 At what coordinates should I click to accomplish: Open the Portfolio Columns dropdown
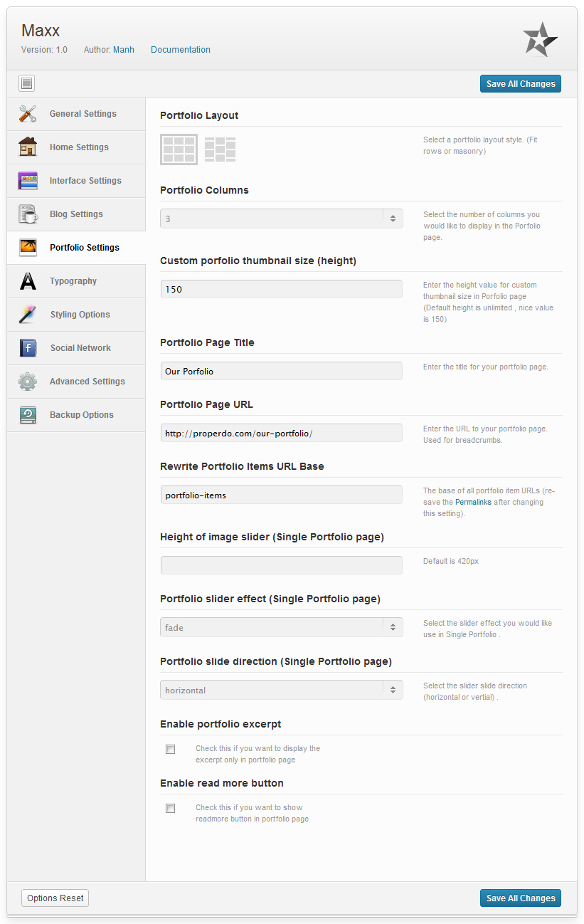click(282, 219)
